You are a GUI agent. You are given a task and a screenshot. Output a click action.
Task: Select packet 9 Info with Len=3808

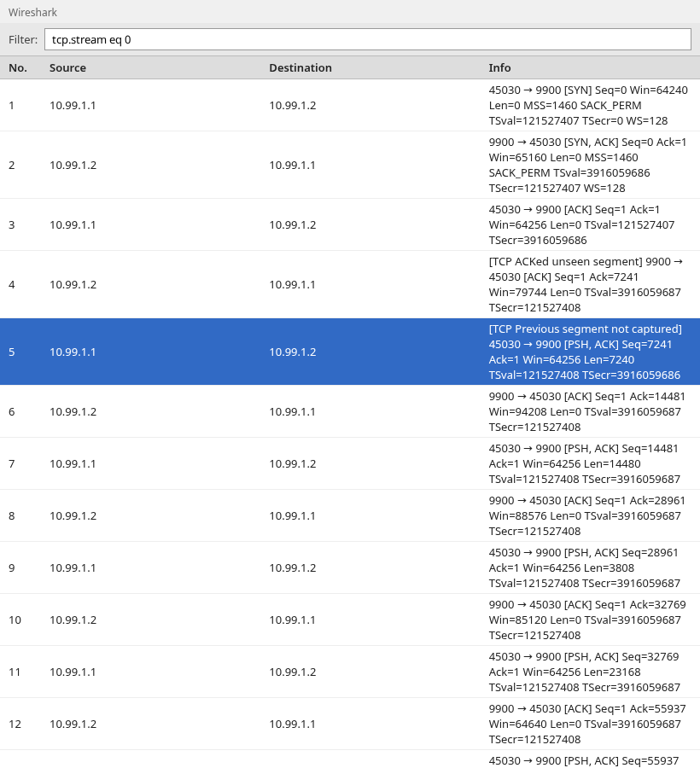coord(585,567)
